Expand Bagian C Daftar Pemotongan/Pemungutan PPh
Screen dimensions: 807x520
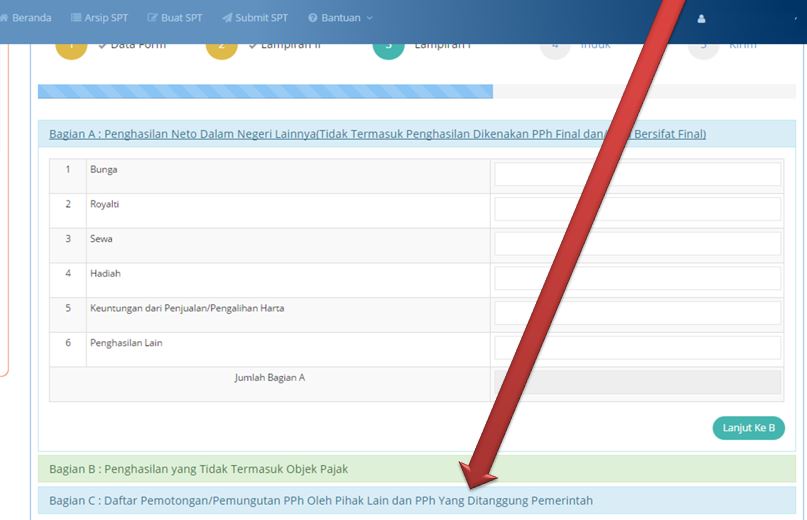click(x=417, y=500)
